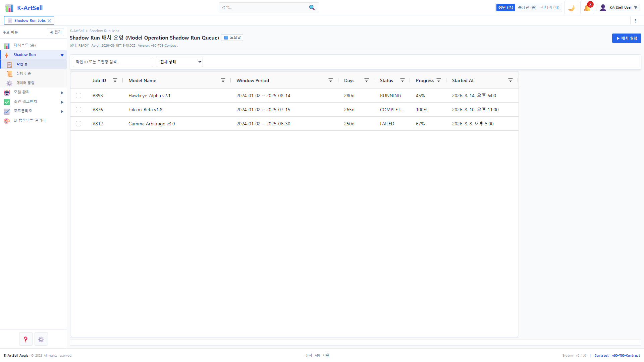Click the job ID or model search field
Image resolution: width=644 pixels, height=362 pixels.
click(113, 62)
